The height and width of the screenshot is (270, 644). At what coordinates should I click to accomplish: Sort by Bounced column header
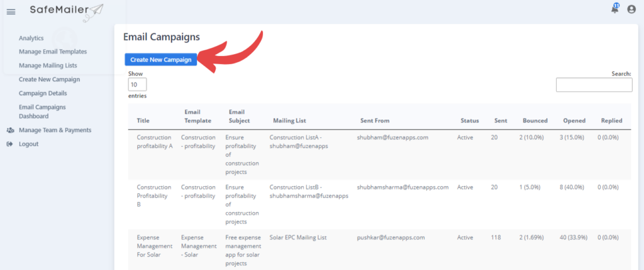535,121
